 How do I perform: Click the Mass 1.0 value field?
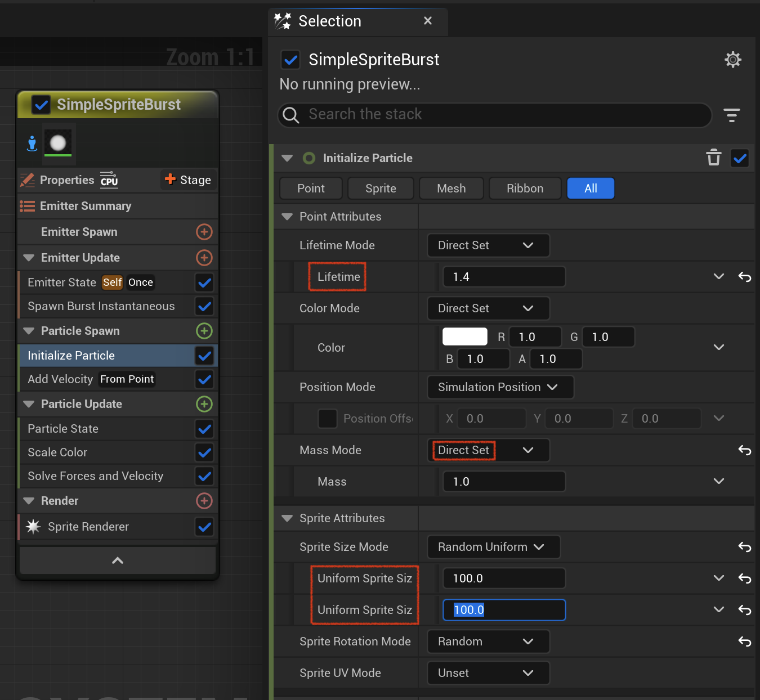(504, 481)
